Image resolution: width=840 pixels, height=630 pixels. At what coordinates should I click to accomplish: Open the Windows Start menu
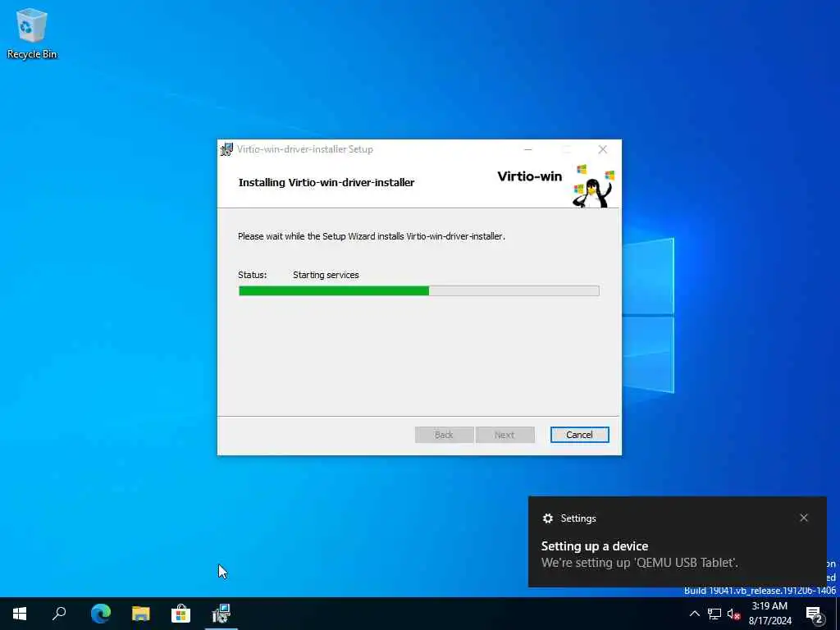(20, 614)
